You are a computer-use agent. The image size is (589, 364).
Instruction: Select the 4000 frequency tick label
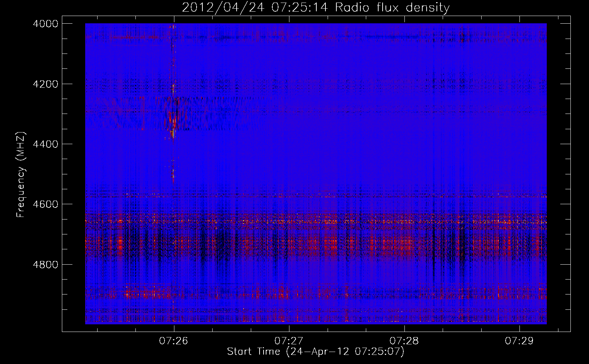tap(46, 24)
